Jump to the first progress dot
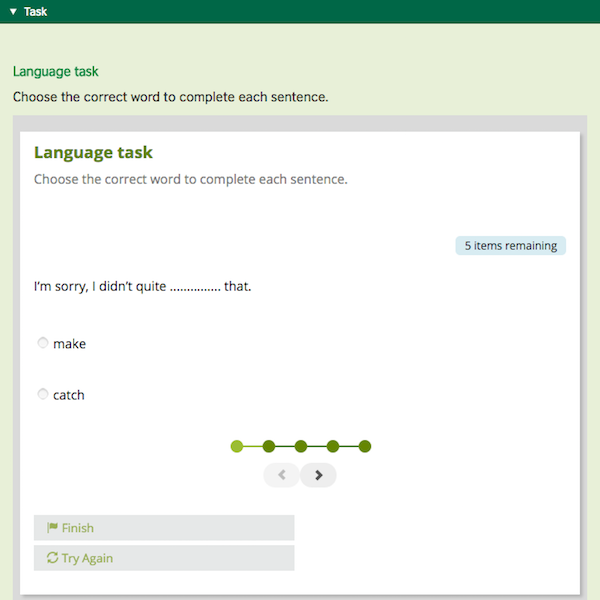 (x=237, y=446)
